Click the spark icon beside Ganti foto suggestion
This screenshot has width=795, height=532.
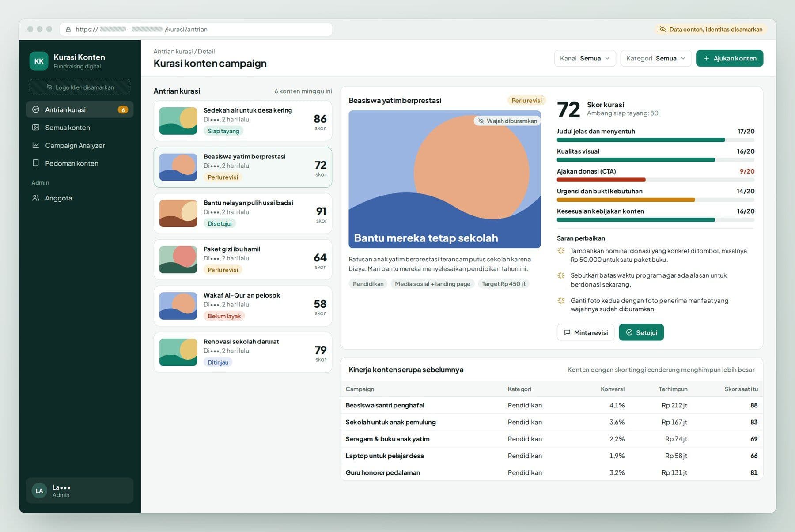point(561,301)
